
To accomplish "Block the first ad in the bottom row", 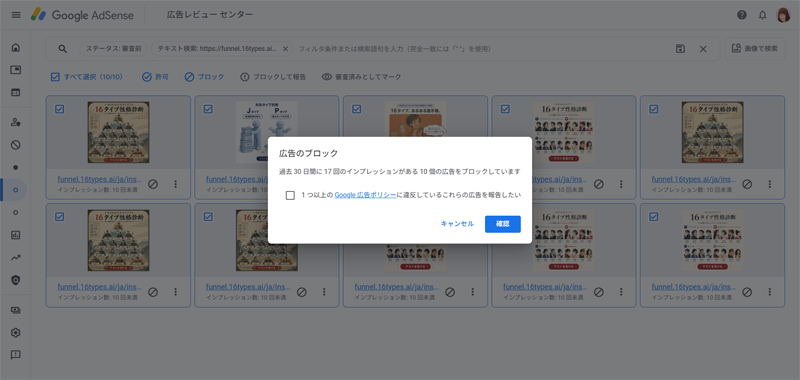I will coord(153,292).
